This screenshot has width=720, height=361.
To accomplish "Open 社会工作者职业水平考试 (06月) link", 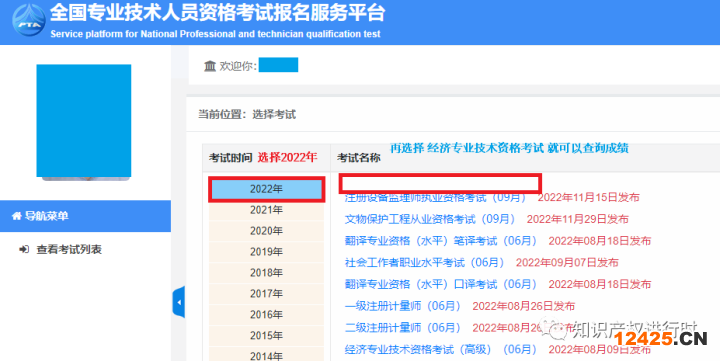I will coord(424,262).
